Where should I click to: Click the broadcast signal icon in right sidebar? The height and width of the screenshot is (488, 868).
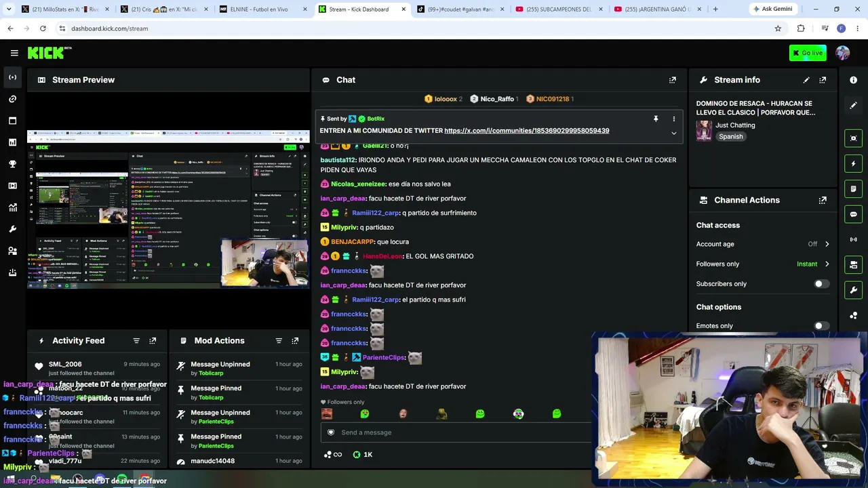[x=853, y=239]
